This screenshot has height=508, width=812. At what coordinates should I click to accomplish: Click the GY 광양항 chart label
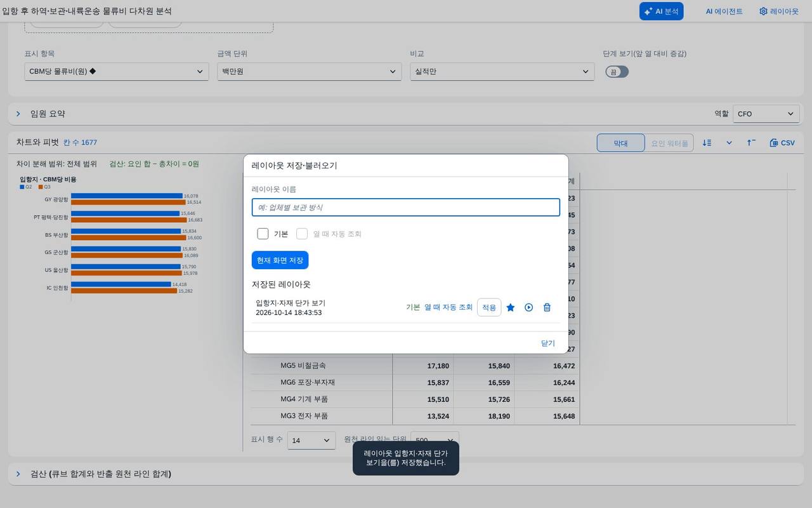point(56,199)
